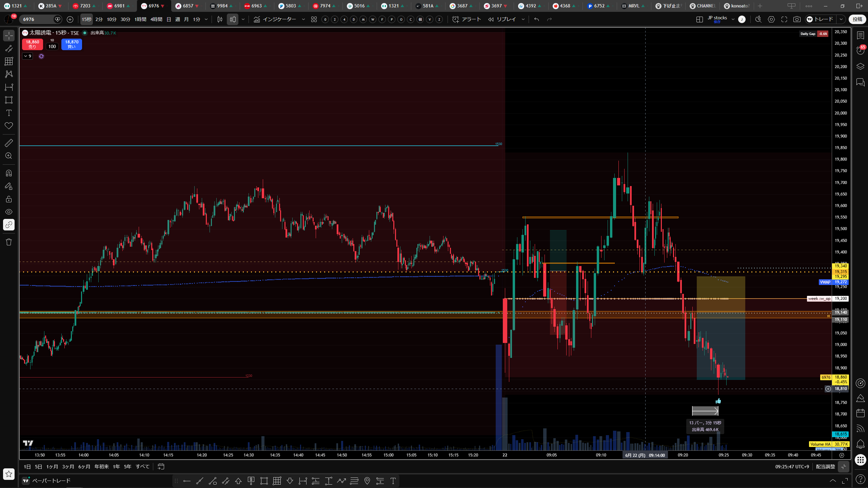
Task: Toggle lock all drawing tools
Action: coord(9,199)
